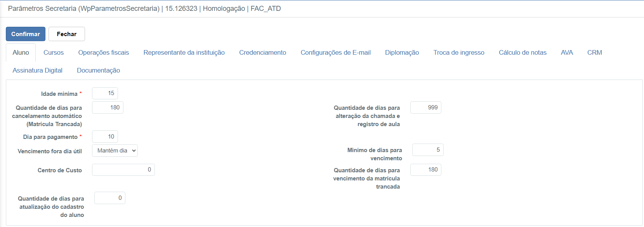Select the Troca de ingresso tab
Screen dimensions: 644x227
click(459, 53)
